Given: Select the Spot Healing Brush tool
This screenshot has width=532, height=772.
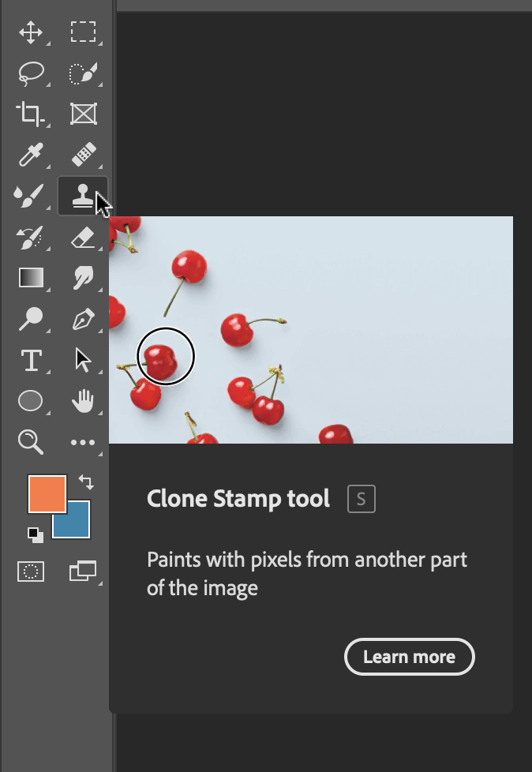Looking at the screenshot, I should tap(84, 154).
